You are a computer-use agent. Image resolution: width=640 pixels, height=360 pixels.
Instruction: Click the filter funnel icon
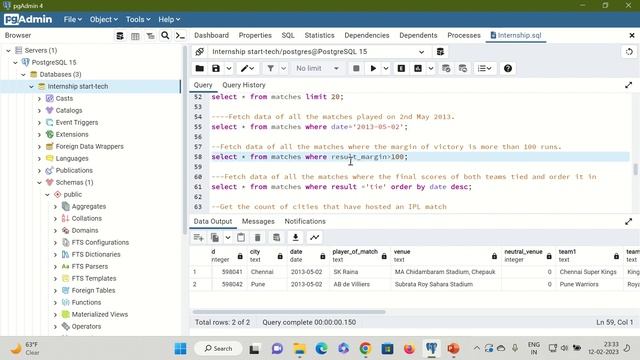point(270,69)
